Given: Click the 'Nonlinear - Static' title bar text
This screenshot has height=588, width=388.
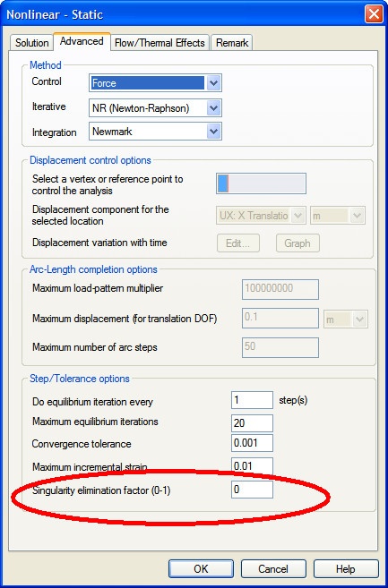Looking at the screenshot, I should (55, 14).
